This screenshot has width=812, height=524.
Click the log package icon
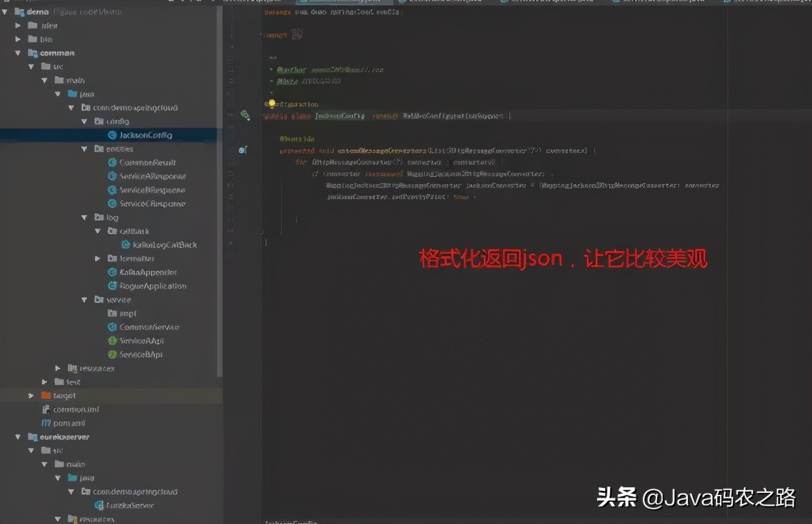point(99,218)
